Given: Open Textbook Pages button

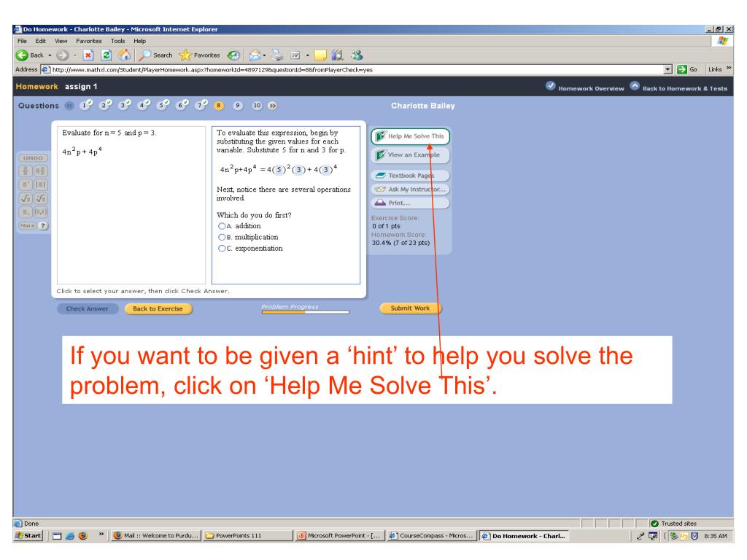Looking at the screenshot, I should (x=410, y=175).
